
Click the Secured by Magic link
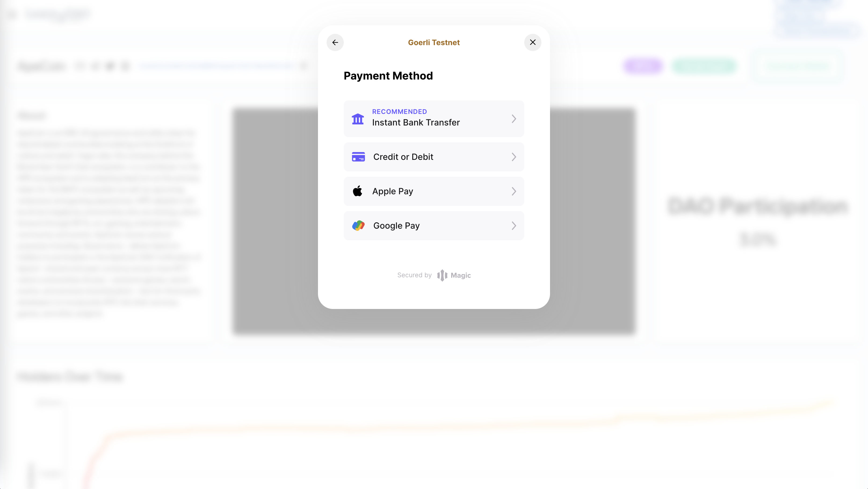(x=434, y=275)
